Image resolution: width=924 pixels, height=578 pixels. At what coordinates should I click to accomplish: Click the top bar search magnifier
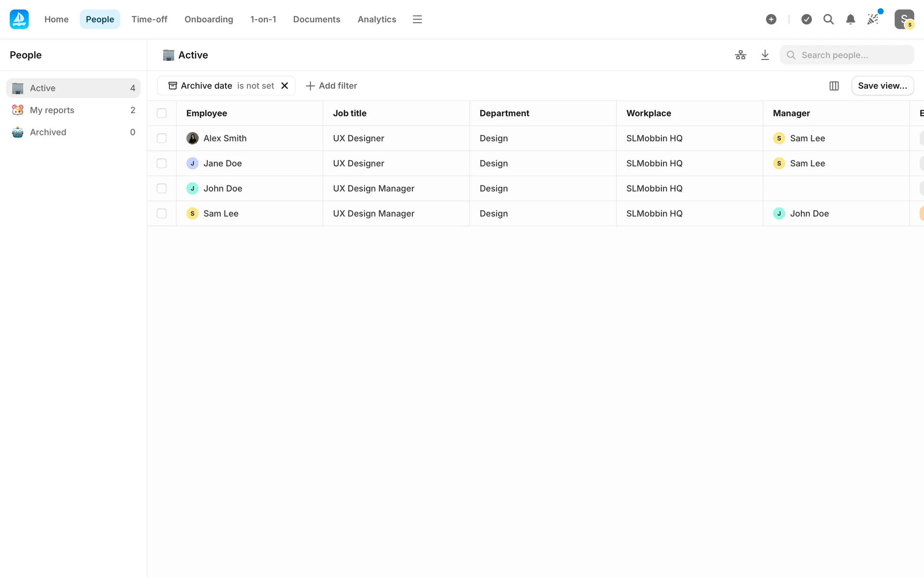pos(828,19)
